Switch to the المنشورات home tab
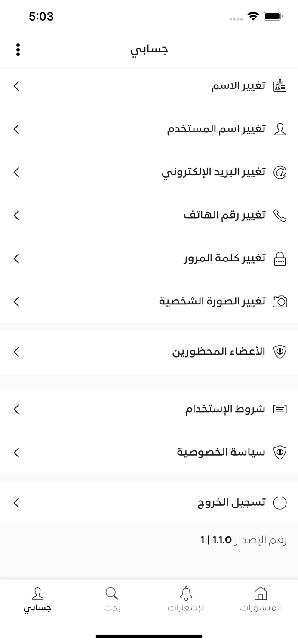298x644 pixels. point(261,599)
